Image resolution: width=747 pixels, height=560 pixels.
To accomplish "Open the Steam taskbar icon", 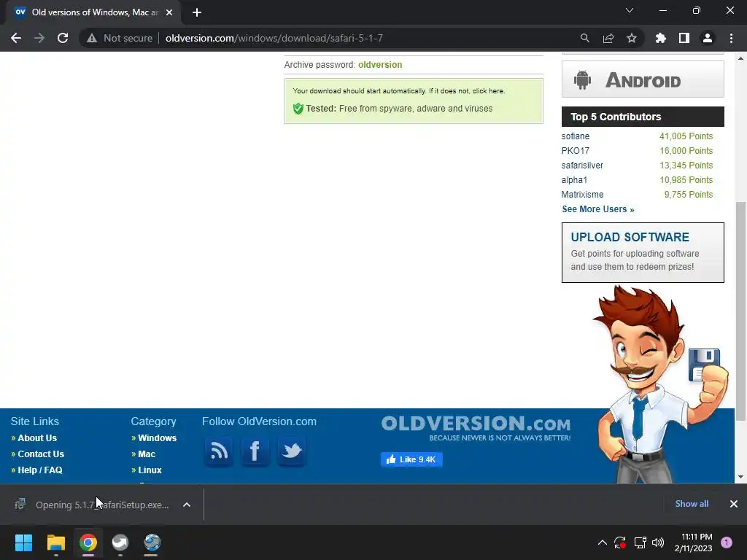I will tap(120, 542).
